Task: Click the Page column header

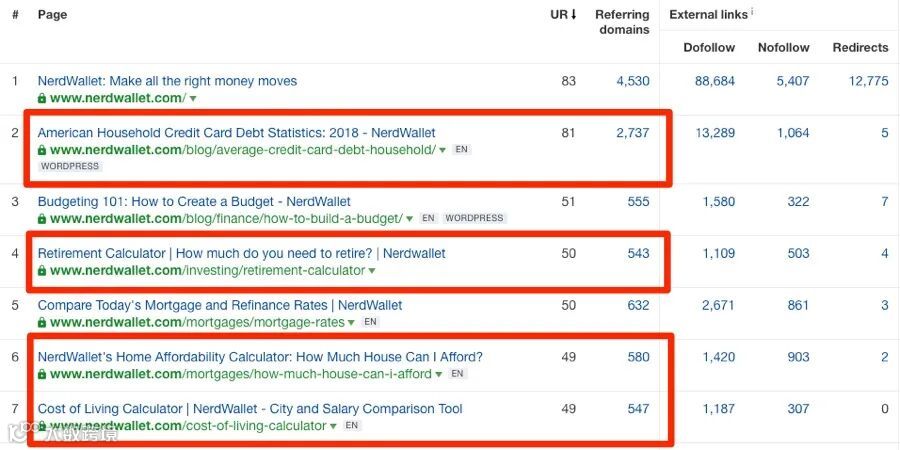Action: click(x=52, y=15)
